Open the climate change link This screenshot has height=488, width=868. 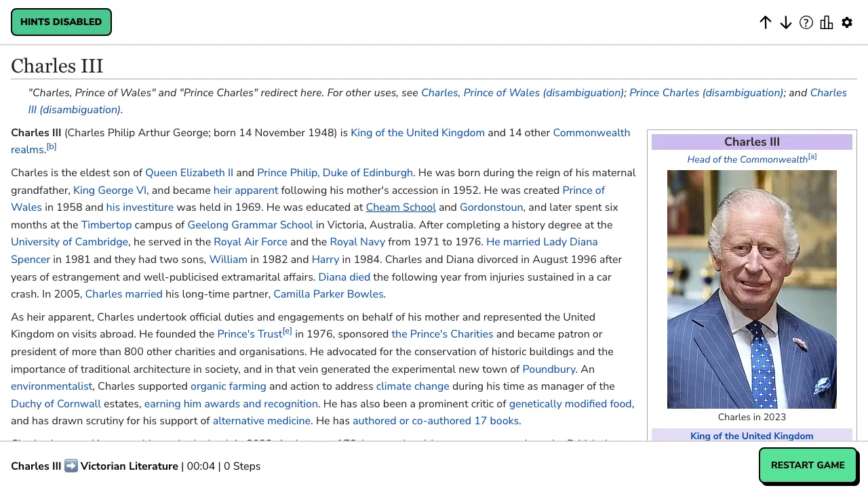tap(413, 386)
